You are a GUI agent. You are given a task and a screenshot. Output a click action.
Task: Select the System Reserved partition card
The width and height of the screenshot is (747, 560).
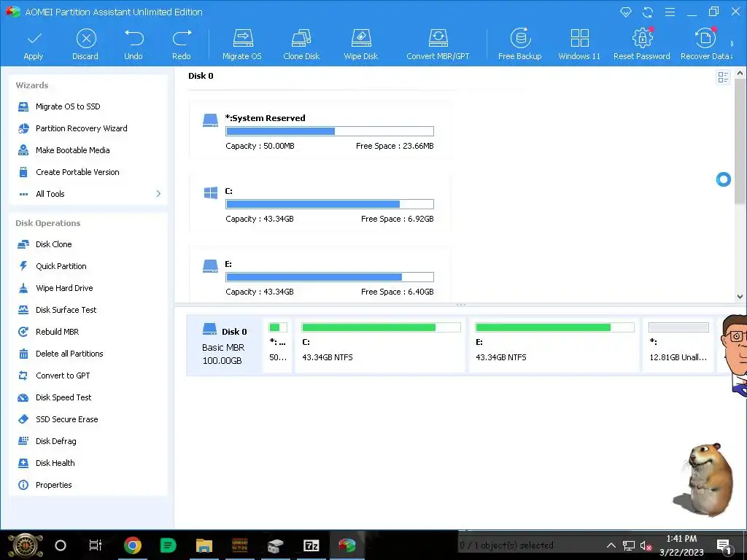pyautogui.click(x=320, y=130)
